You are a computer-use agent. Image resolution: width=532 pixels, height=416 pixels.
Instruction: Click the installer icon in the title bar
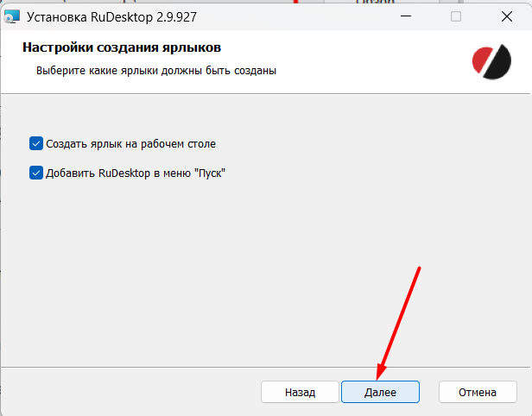(10, 16)
